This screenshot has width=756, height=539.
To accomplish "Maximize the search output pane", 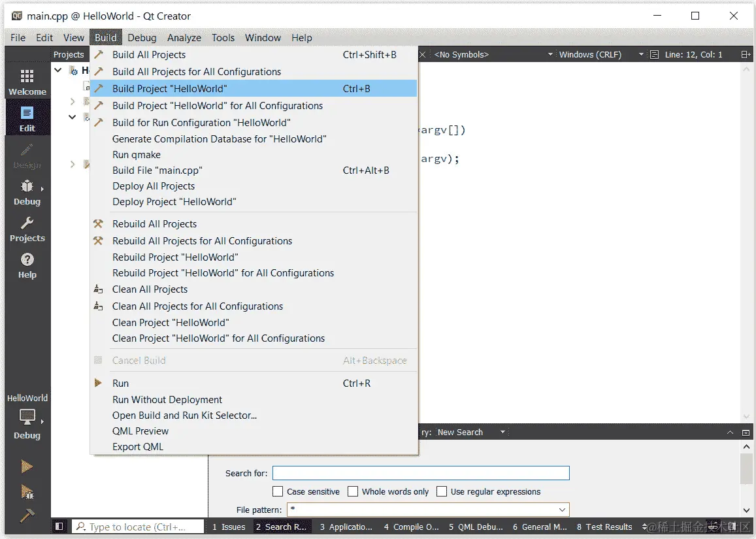I will (746, 433).
